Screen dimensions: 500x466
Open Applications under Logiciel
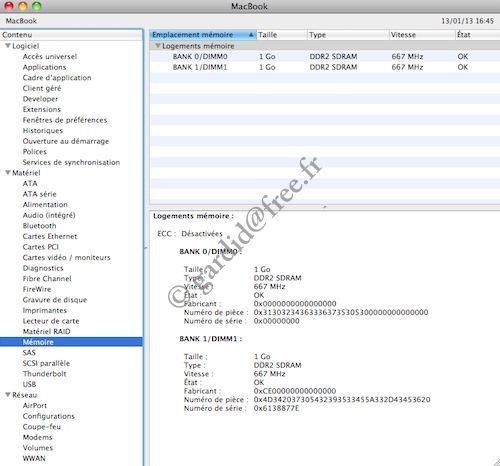tap(44, 67)
